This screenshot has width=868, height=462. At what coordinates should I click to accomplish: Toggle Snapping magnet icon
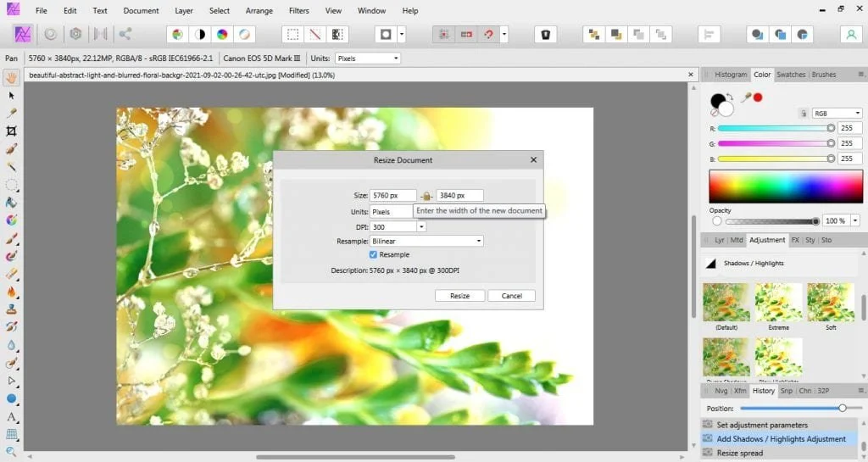click(489, 34)
